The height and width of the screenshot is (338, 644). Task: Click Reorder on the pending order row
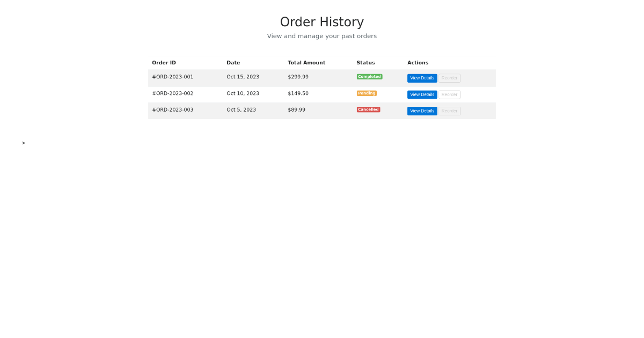click(449, 94)
